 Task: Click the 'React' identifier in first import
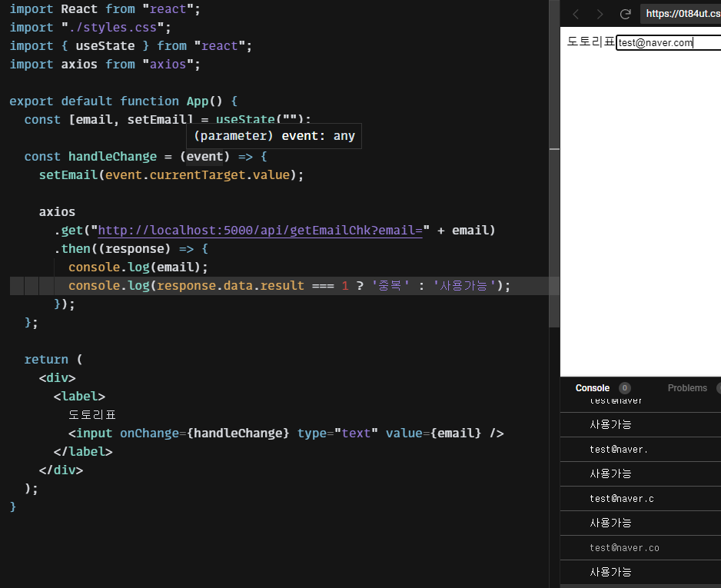pos(79,9)
